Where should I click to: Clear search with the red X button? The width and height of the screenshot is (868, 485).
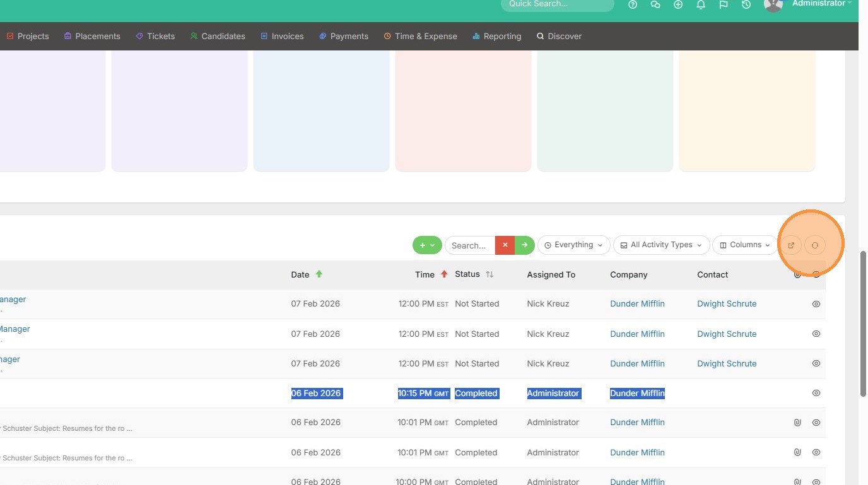click(505, 245)
